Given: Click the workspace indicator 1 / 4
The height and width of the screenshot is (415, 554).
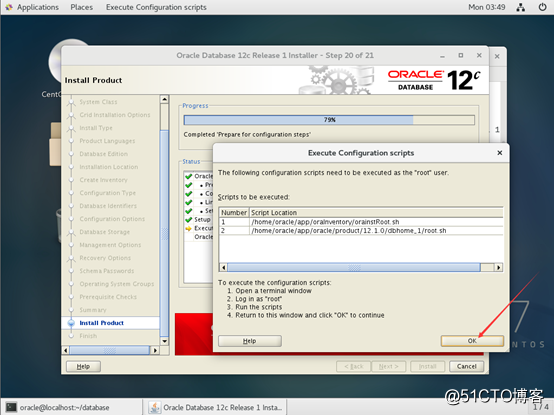Looking at the screenshot, I should coord(541,407).
